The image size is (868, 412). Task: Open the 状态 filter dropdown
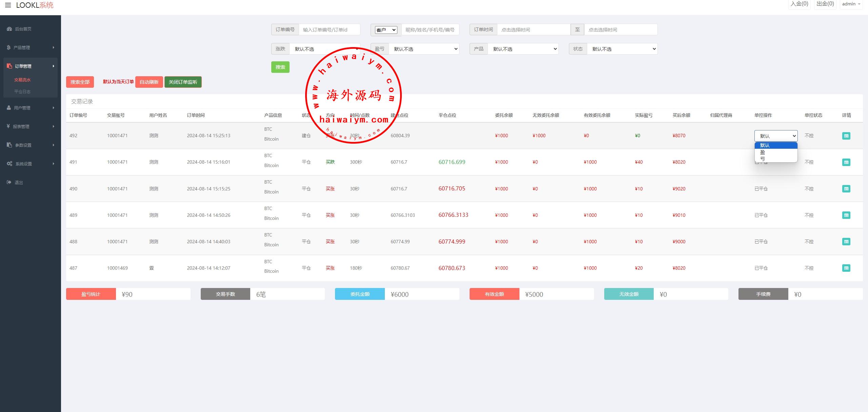click(622, 49)
